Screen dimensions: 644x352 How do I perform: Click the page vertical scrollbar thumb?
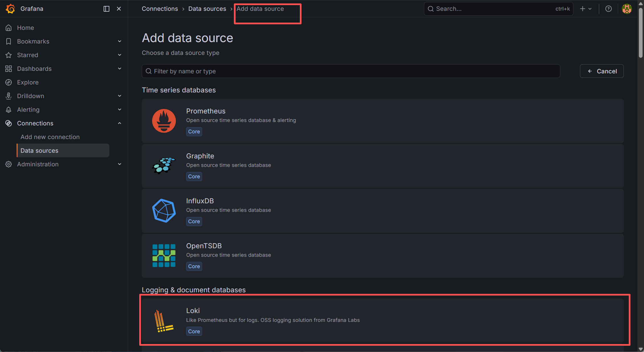tap(641, 33)
